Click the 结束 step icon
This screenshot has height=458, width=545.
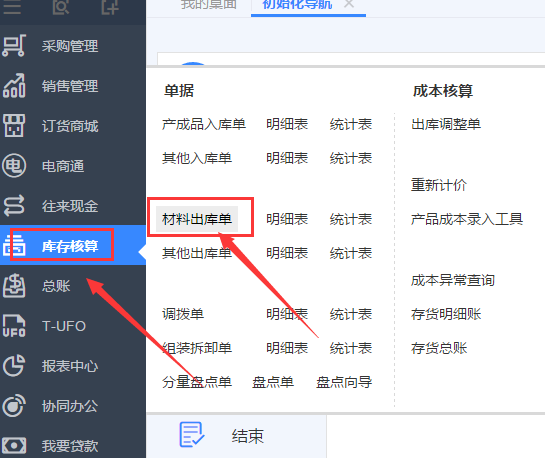[x=192, y=434]
